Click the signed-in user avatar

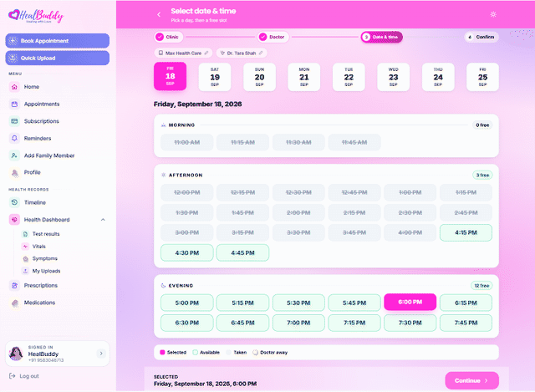pos(16,354)
